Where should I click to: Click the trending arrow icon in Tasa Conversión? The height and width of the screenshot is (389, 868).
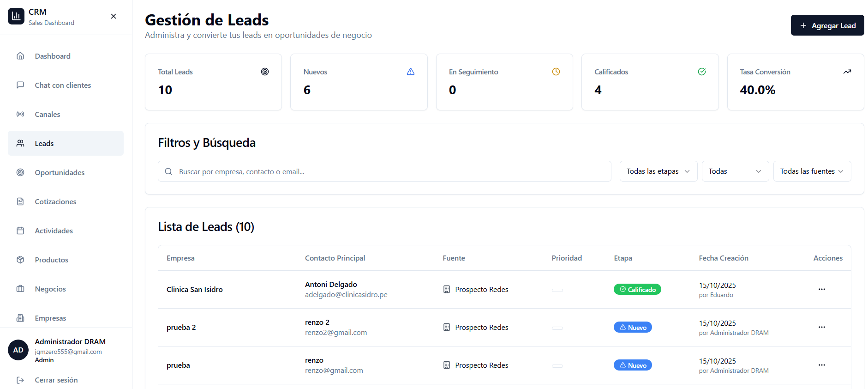click(847, 72)
